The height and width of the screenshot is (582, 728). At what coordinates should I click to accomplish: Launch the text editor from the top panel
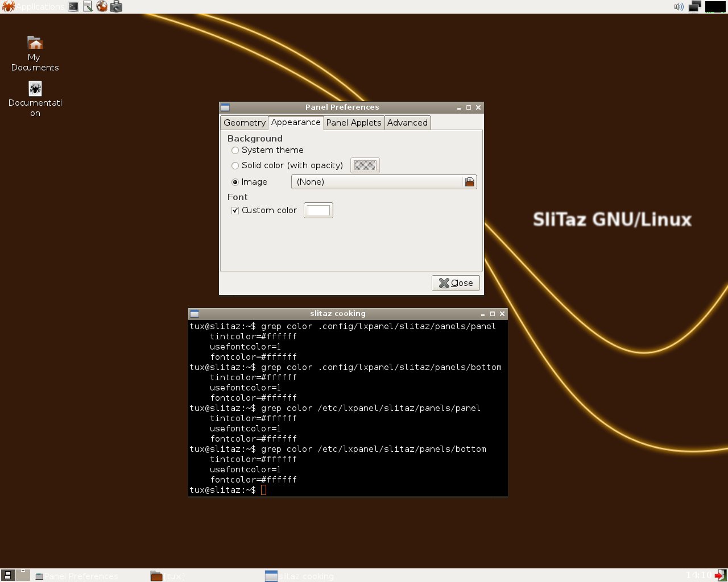pyautogui.click(x=87, y=6)
